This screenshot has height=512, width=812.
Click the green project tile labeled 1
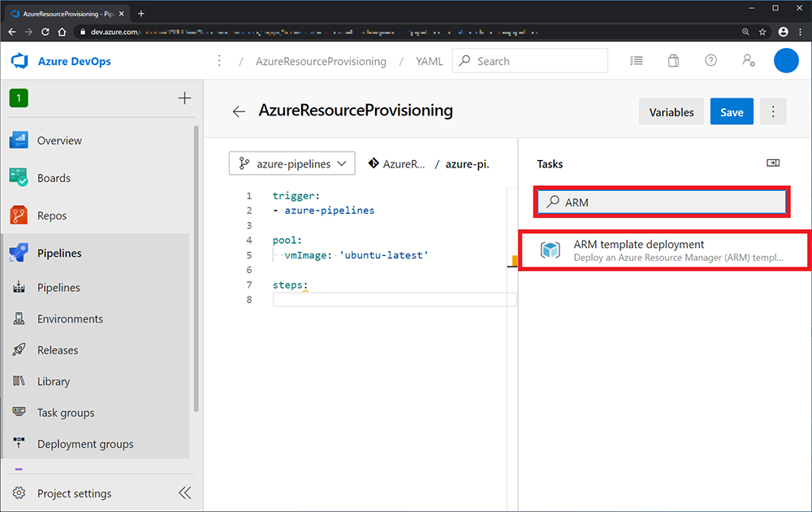point(19,98)
